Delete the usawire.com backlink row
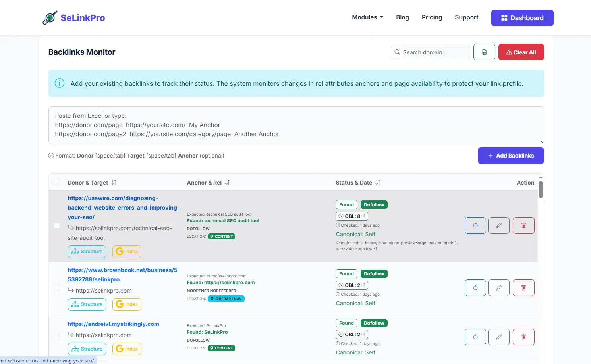The width and height of the screenshot is (591, 364). [523, 225]
